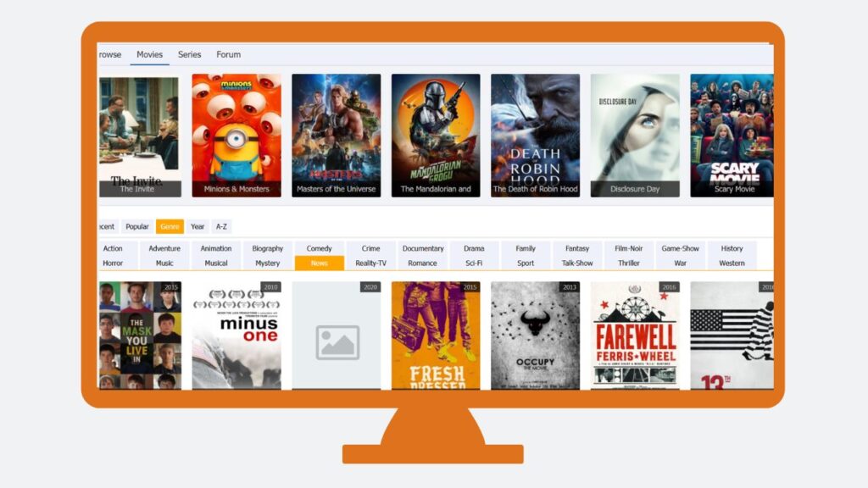The width and height of the screenshot is (868, 488).
Task: Filter by Thriller genre
Action: [x=629, y=263]
